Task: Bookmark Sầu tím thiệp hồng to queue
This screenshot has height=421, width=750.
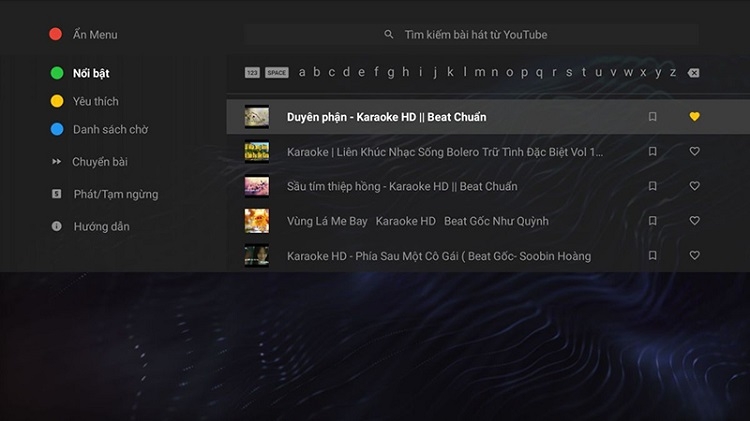Action: (652, 186)
